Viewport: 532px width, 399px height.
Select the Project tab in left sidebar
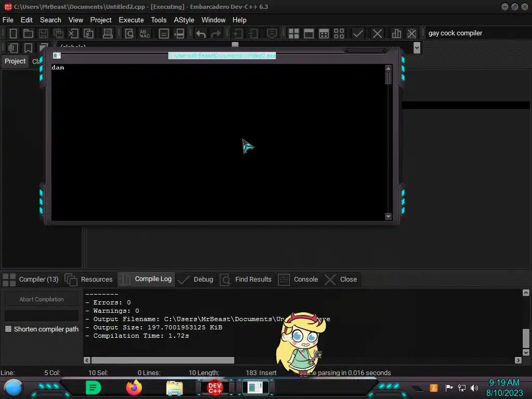point(15,61)
